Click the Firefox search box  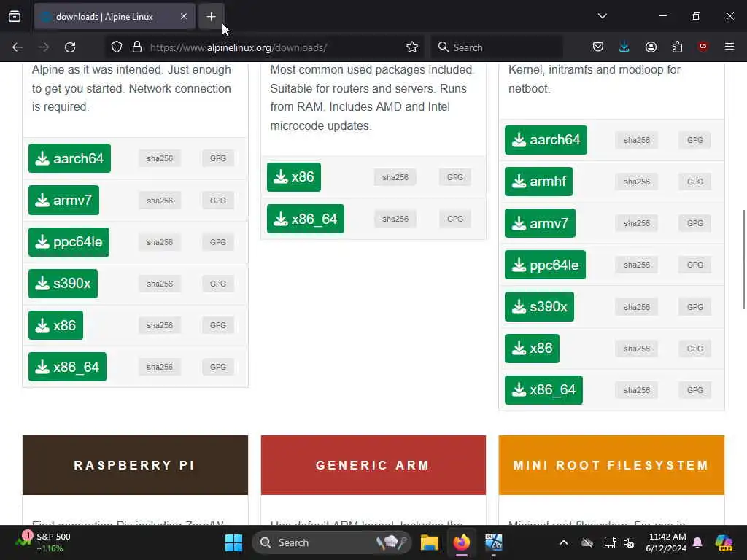(x=497, y=47)
